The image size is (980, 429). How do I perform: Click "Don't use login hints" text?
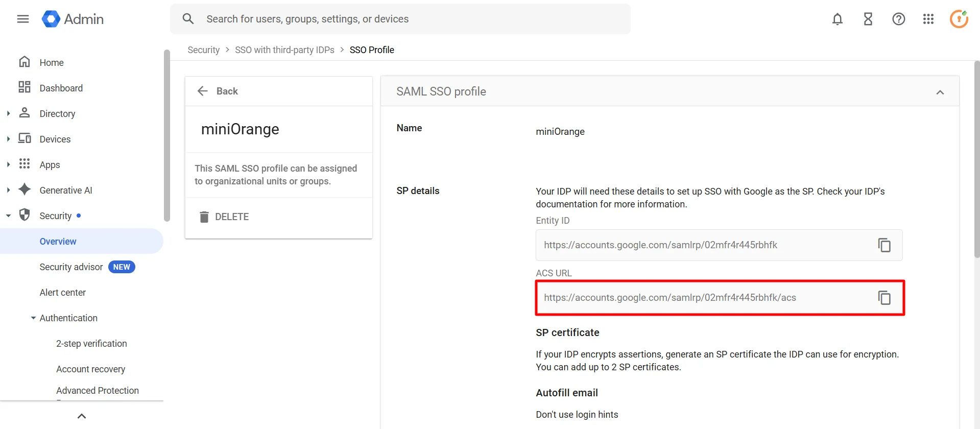click(577, 414)
